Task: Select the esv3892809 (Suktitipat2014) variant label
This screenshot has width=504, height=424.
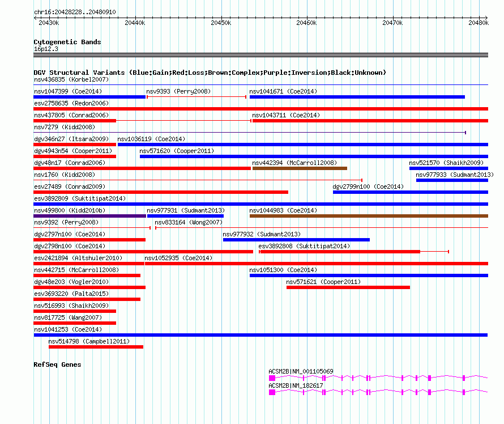Action: pyautogui.click(x=80, y=198)
